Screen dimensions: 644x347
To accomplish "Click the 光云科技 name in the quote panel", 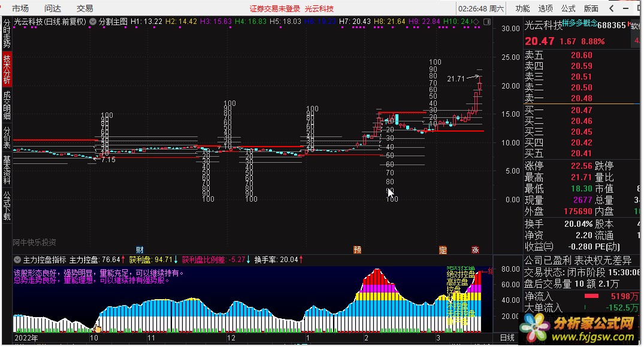I will click(x=543, y=26).
